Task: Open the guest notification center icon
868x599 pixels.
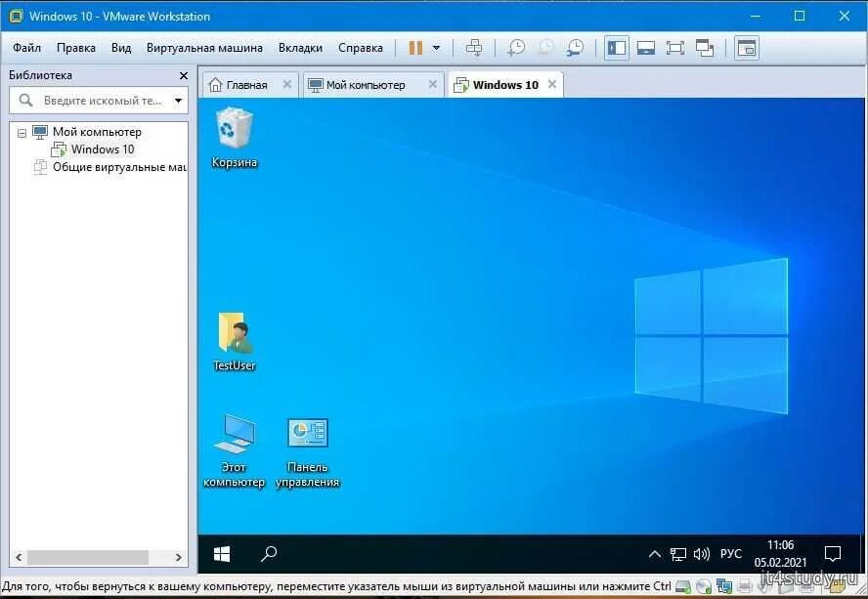Action: (833, 554)
